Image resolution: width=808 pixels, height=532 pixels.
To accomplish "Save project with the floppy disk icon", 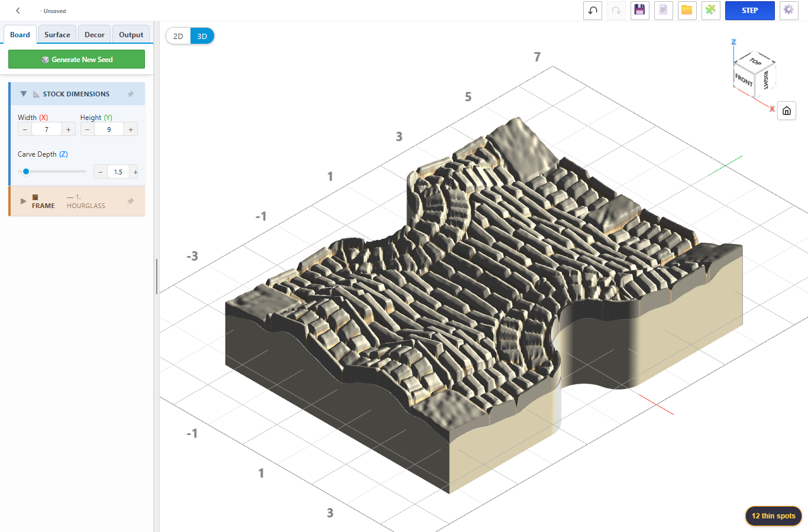I will point(639,11).
